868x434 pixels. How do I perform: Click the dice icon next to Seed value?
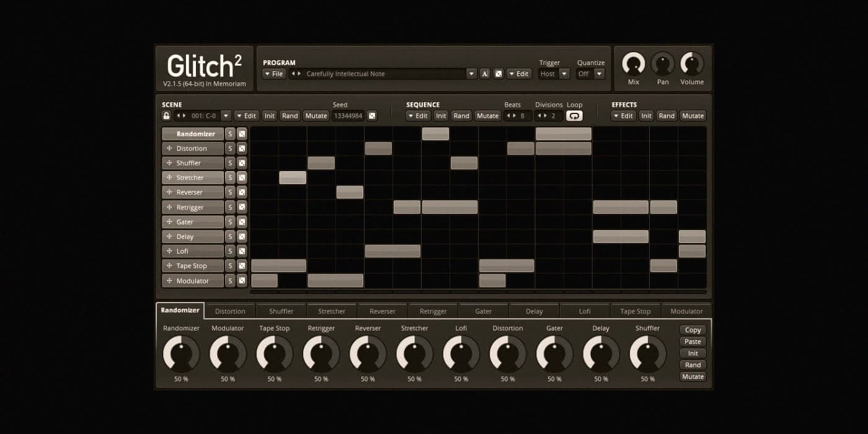pos(372,116)
